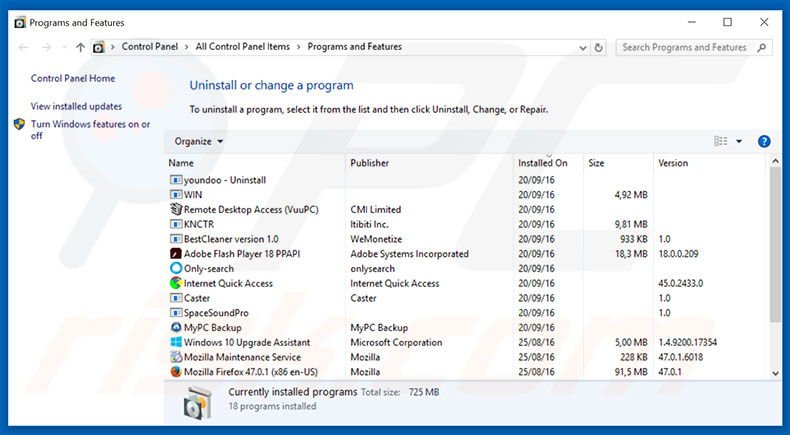The height and width of the screenshot is (435, 790).
Task: Select the youndoo - Uninstall entry name
Action: tap(225, 180)
